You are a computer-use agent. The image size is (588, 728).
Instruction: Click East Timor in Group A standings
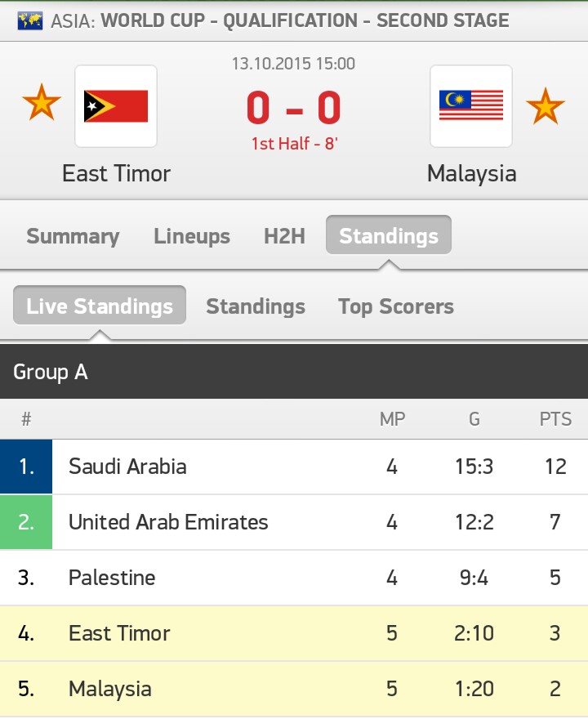[x=119, y=633]
